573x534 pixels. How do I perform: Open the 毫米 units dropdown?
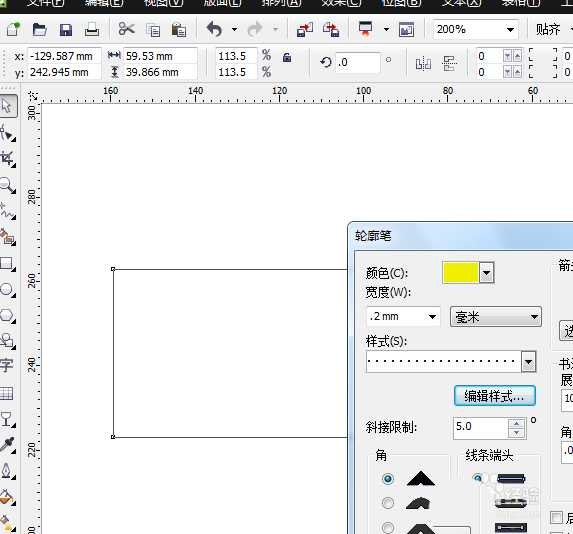pos(496,317)
